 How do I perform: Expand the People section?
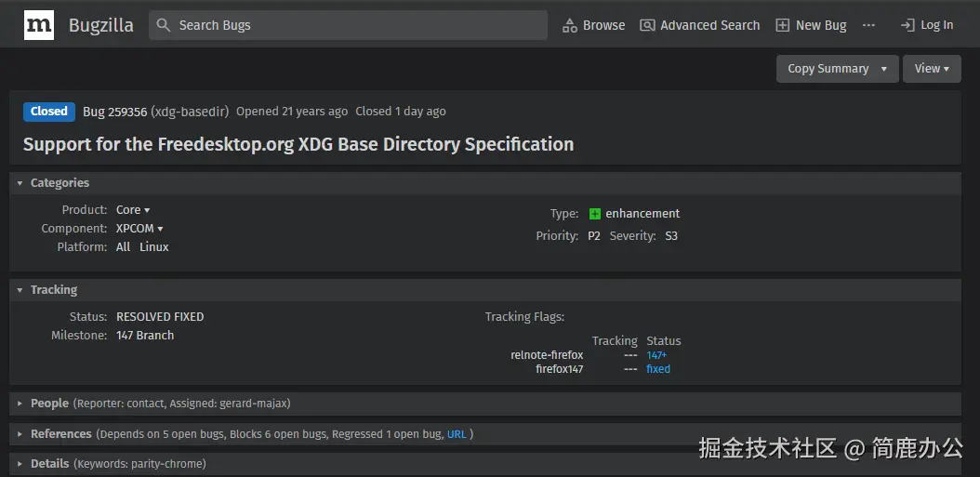20,404
